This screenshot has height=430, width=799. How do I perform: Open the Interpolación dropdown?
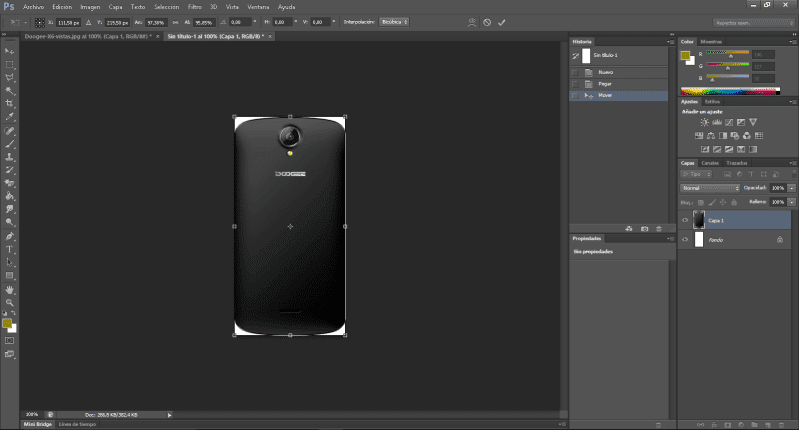tap(394, 22)
